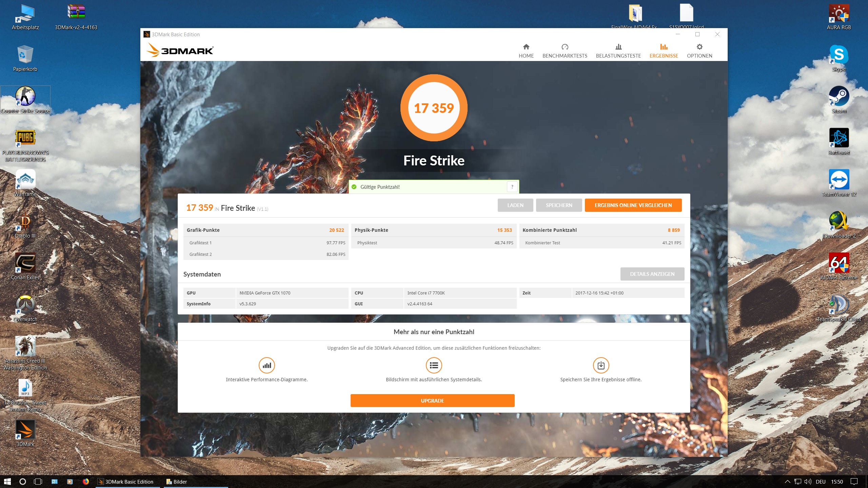Click the question mark next to Gültige Punktzahl
The width and height of the screenshot is (868, 488).
pos(512,187)
